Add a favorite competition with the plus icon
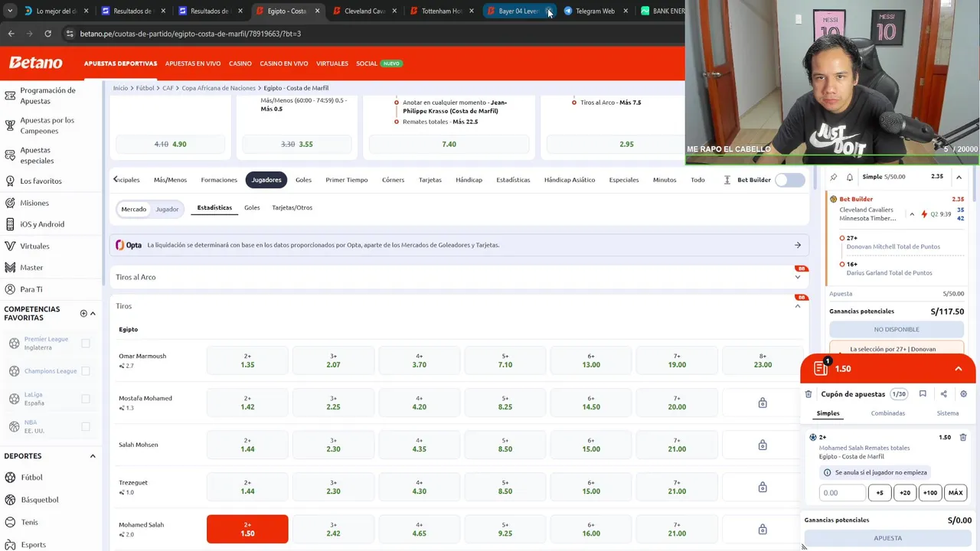 coord(83,313)
